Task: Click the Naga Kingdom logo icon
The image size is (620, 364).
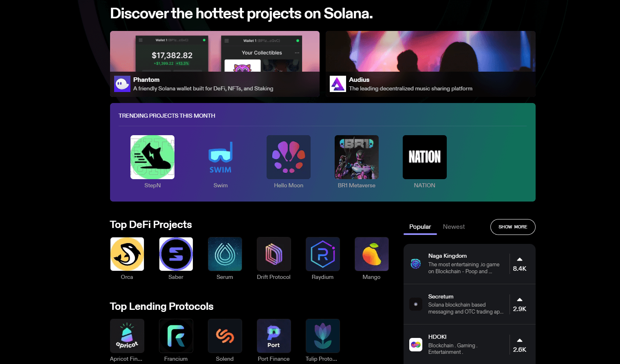Action: [x=416, y=264]
